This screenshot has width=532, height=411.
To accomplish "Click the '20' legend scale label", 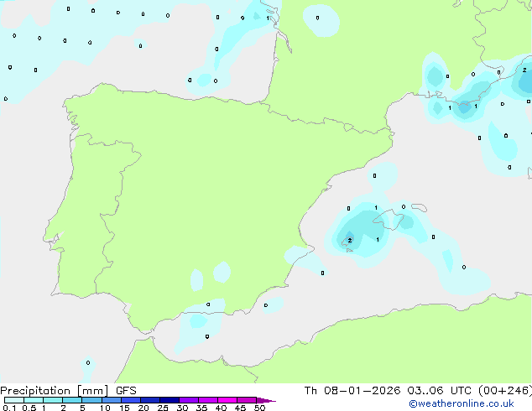I will coord(143,408).
